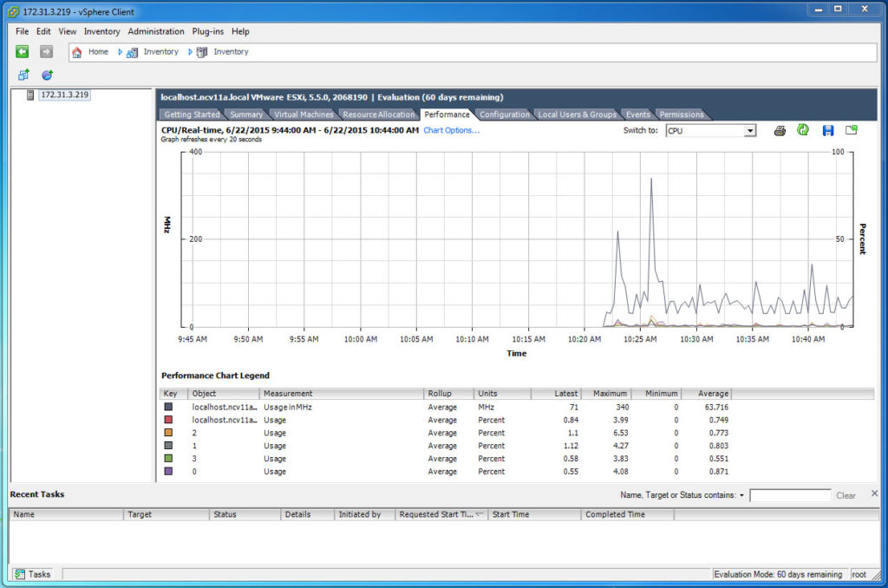
Task: Switch to Local Users & Groups tab
Action: 577,114
